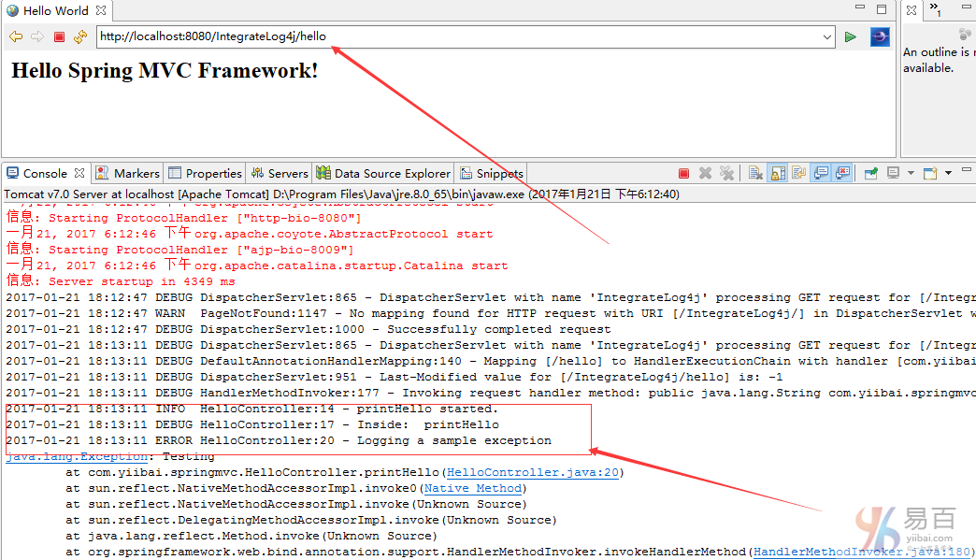Toggle show console on standard error change
976x560 pixels.
(842, 173)
